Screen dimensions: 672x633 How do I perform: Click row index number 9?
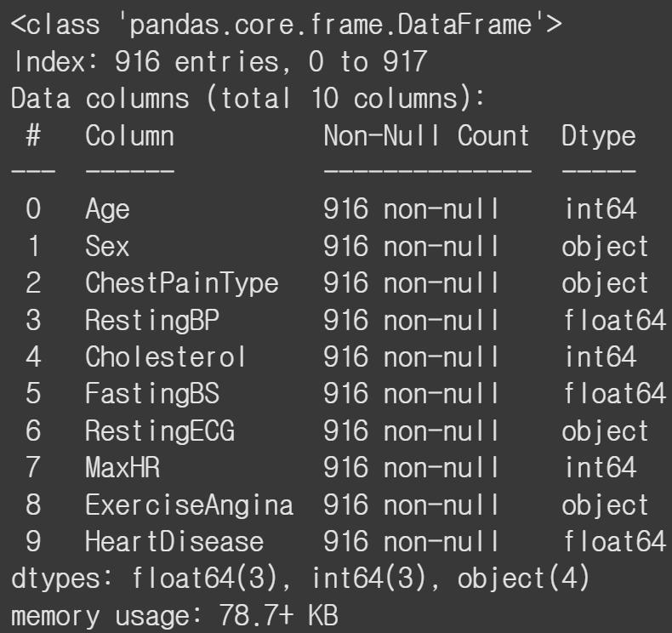33,541
